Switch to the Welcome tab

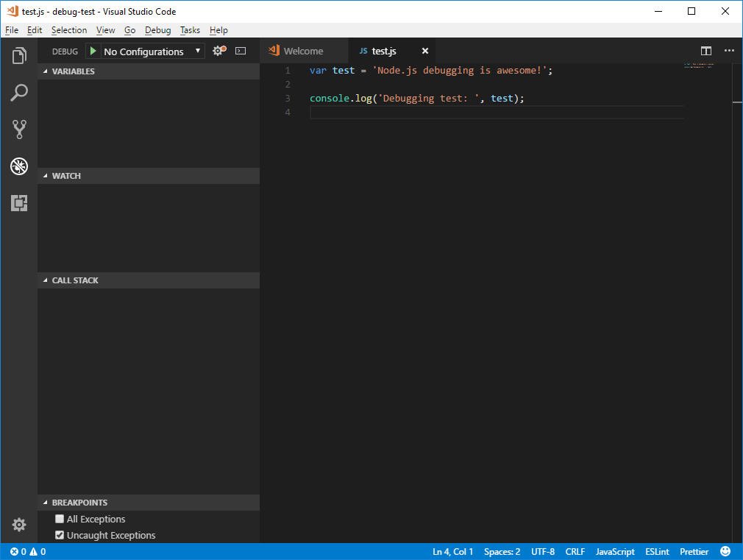(303, 51)
